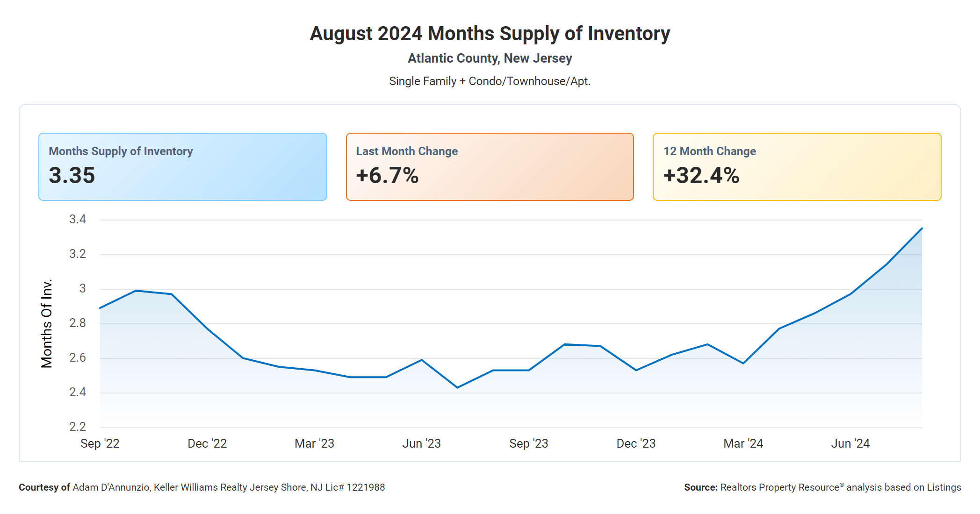The height and width of the screenshot is (514, 980).
Task: Click the Dec '23 axis label
Action: (x=636, y=443)
